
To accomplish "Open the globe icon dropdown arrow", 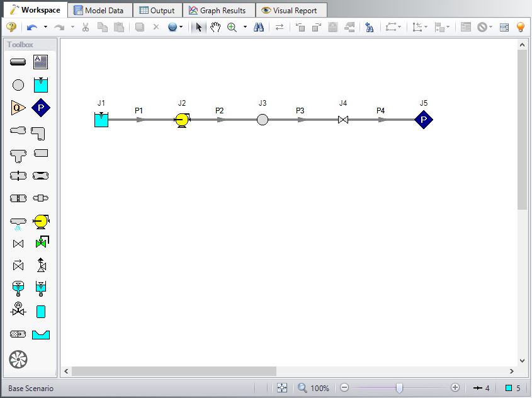I will point(181,27).
